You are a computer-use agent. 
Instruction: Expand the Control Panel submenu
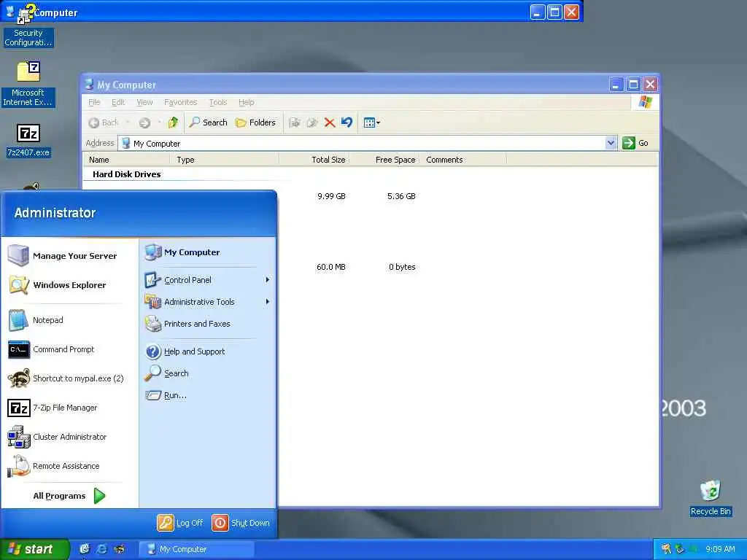[207, 280]
